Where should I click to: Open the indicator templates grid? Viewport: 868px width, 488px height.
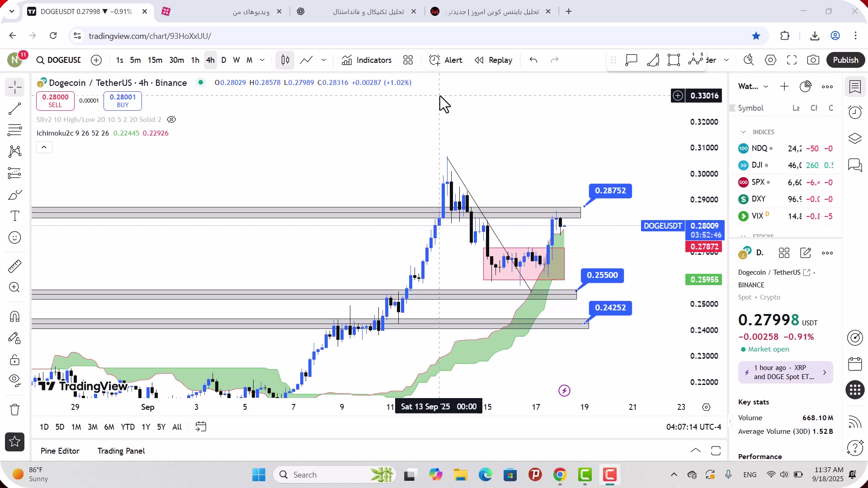click(x=408, y=60)
